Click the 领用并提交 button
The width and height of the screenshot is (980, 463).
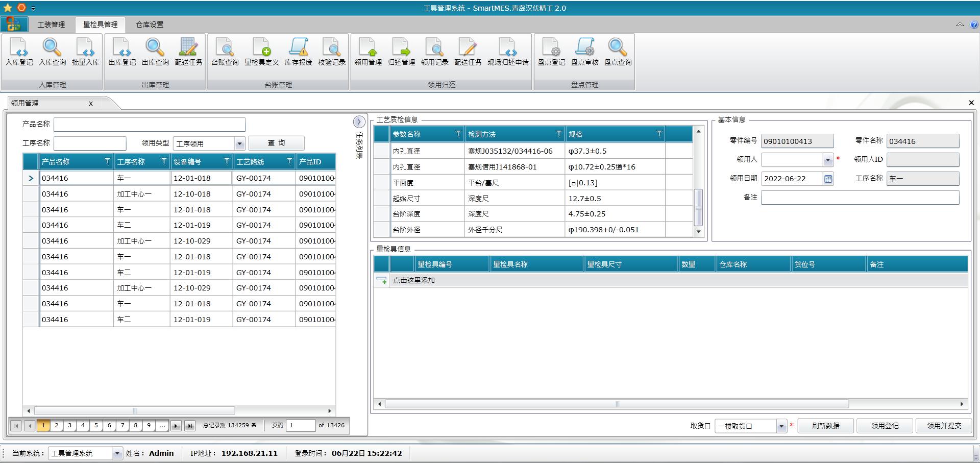pos(944,426)
